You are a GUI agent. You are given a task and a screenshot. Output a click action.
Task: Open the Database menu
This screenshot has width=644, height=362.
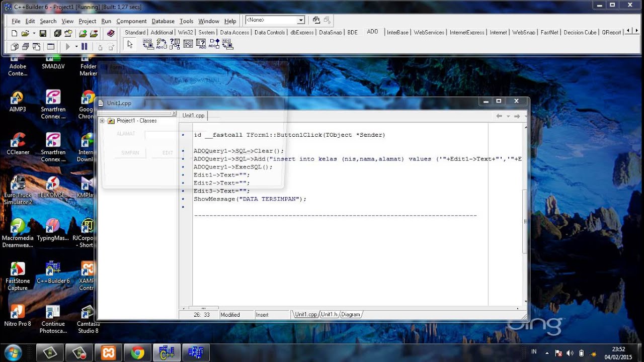163,21
